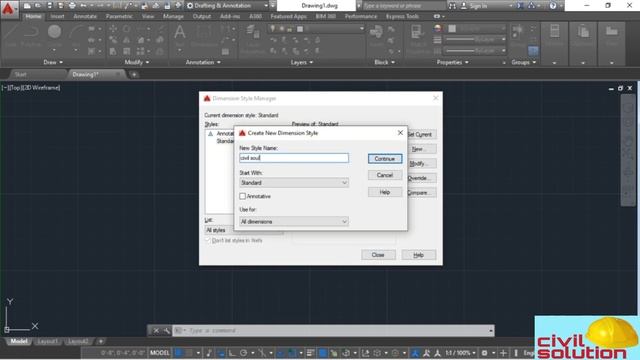This screenshot has width=640, height=360.
Task: Open the AutoCAD application menu
Action: (x=8, y=8)
